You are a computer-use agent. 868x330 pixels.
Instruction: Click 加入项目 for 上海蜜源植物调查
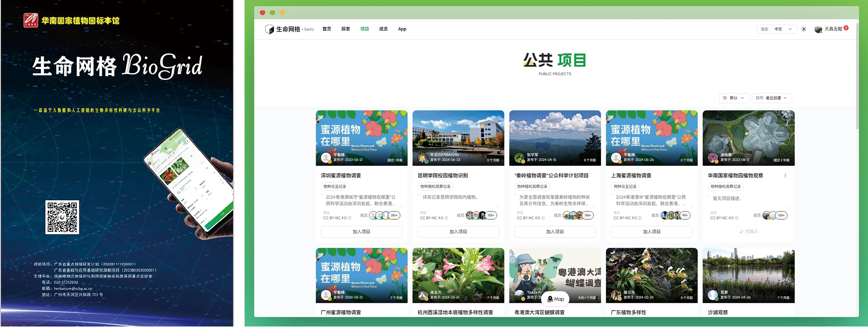pyautogui.click(x=652, y=232)
